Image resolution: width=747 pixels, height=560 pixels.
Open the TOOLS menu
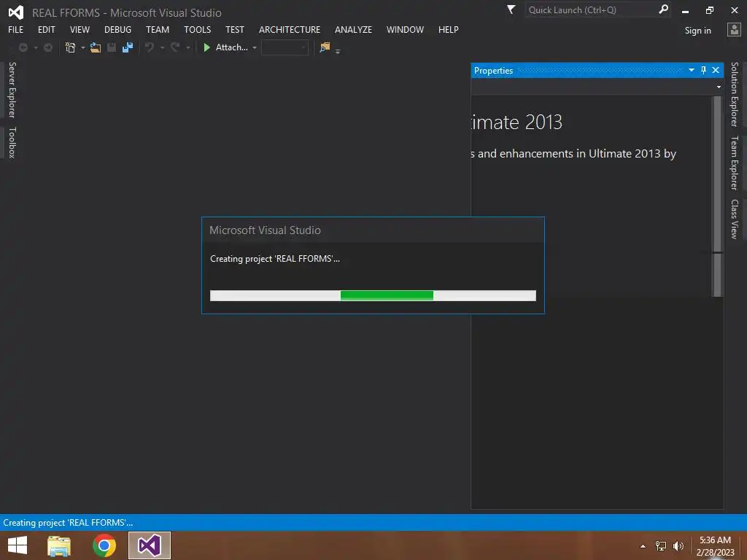tap(197, 29)
